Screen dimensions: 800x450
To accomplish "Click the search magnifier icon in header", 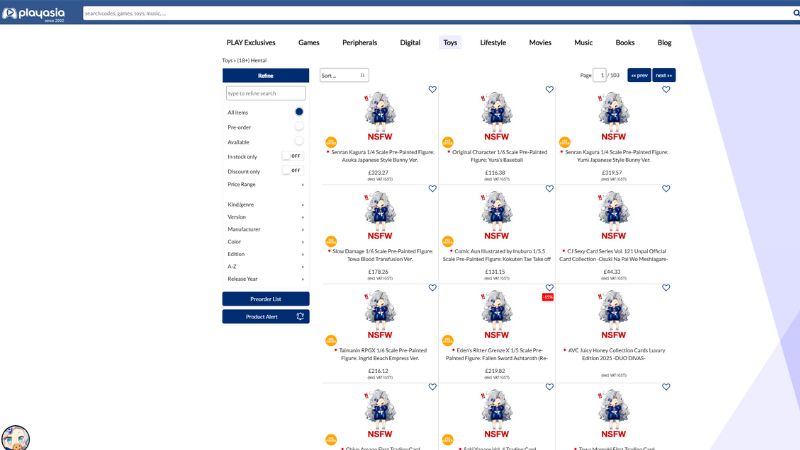I will (x=796, y=13).
